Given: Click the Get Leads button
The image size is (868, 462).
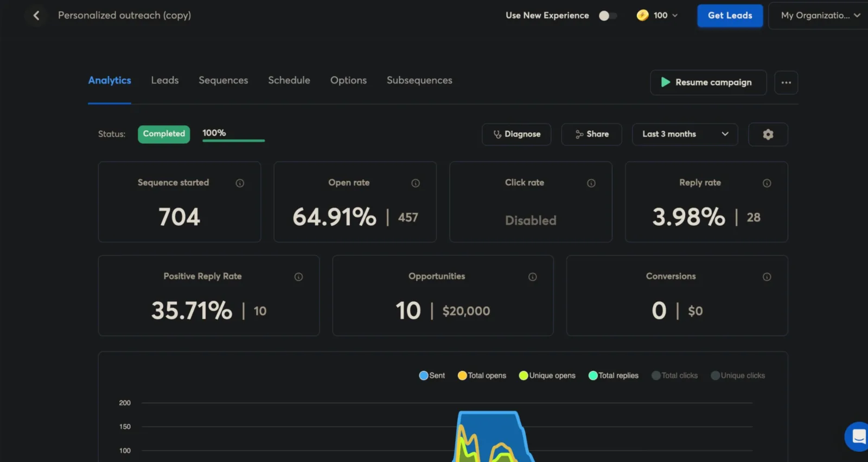Looking at the screenshot, I should [730, 16].
